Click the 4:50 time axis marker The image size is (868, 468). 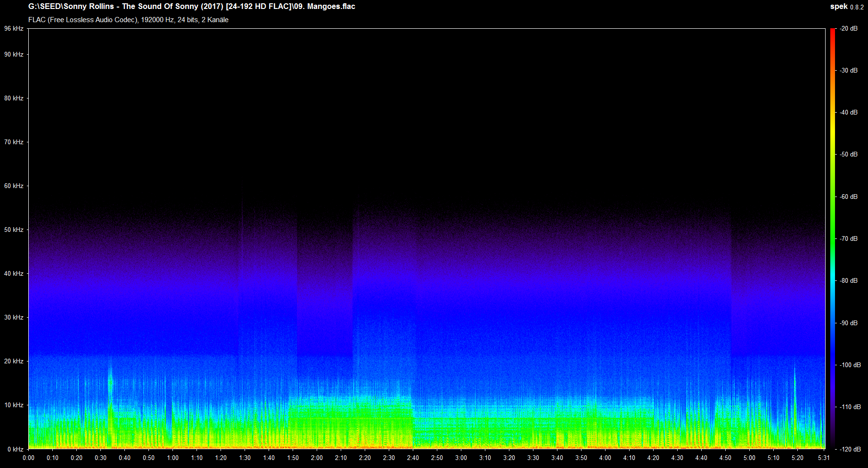pos(725,458)
